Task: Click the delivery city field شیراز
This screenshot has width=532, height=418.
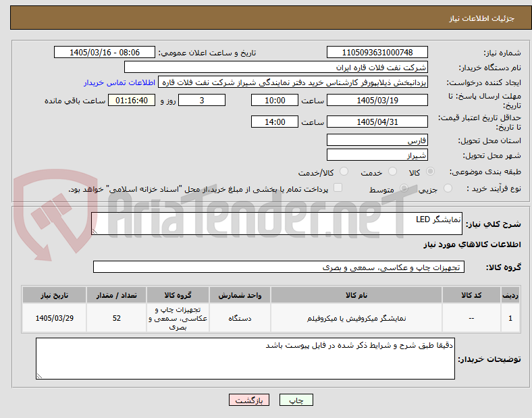Action: pos(377,155)
